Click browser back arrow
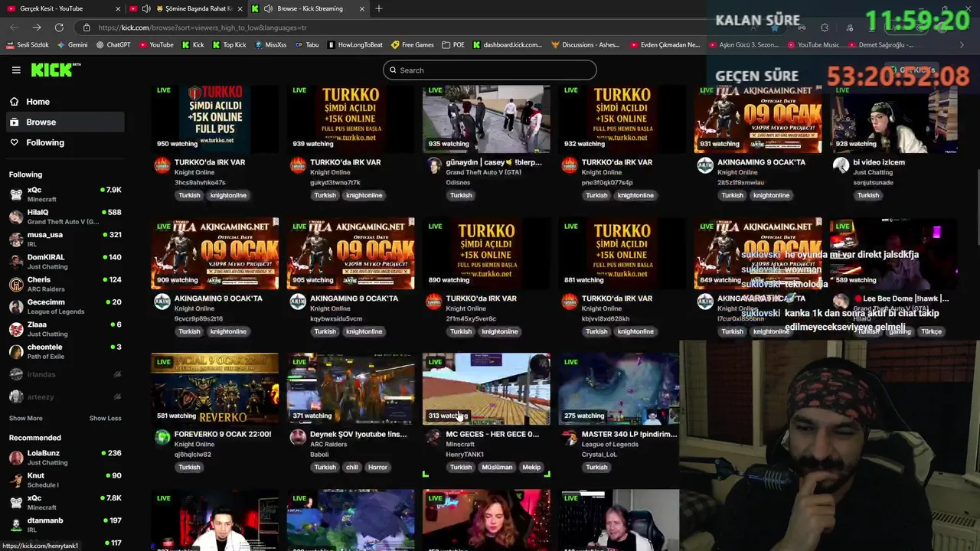 pyautogui.click(x=14, y=28)
